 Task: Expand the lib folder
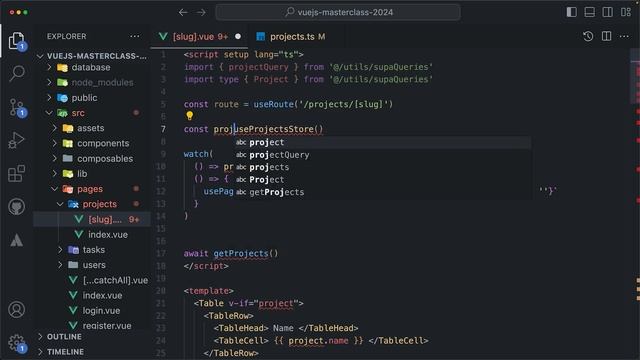tap(92, 174)
